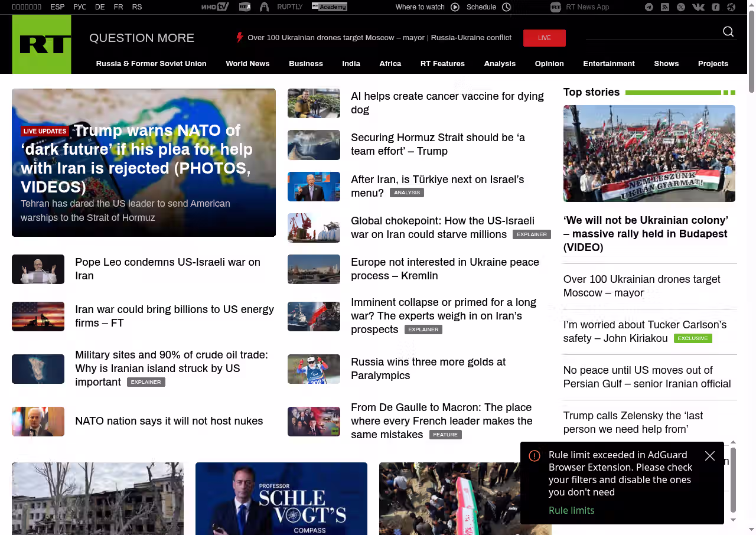Click the search magnifier icon
Screen dimensions: 756x535
(728, 32)
